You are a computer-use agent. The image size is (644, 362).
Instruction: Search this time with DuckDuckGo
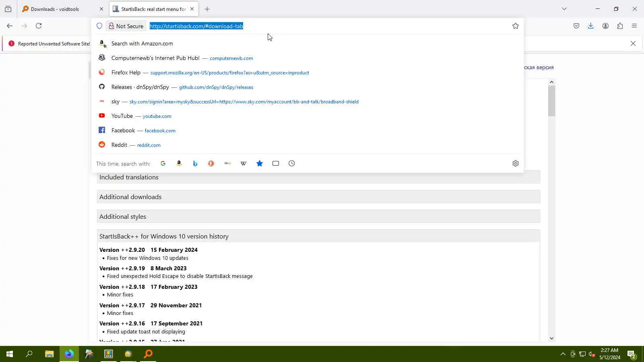pos(211,163)
